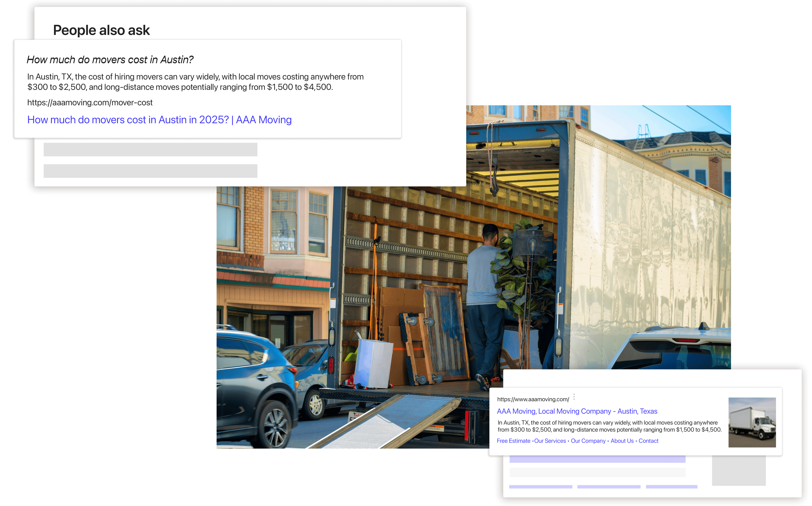Open 'How much do movers cost in Austin in 2025?' link
Viewport: 812px width, 506px height.
[x=159, y=120]
